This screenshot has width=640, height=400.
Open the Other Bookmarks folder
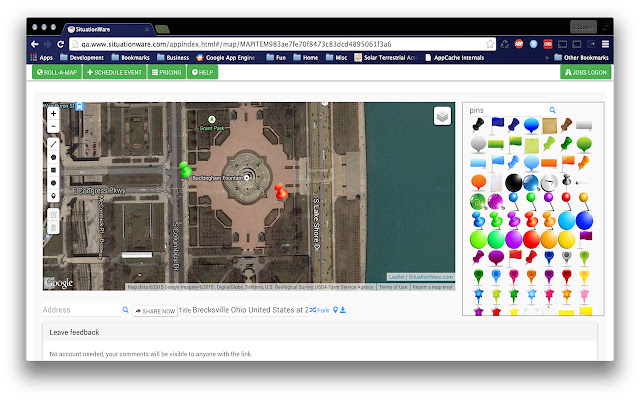581,57
